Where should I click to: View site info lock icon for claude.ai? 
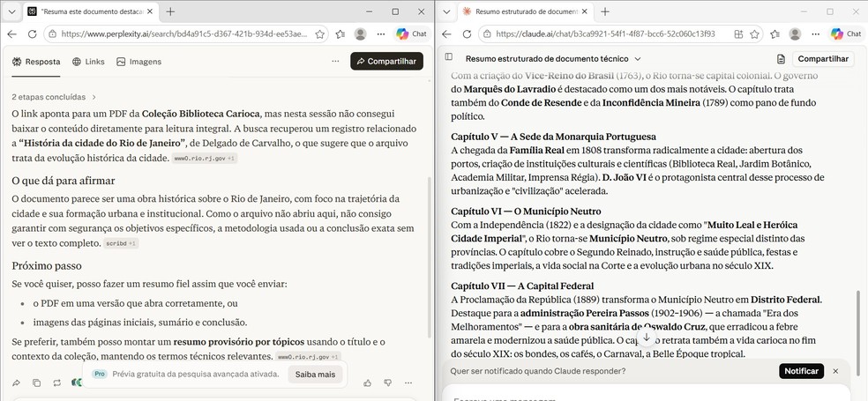[x=487, y=34]
